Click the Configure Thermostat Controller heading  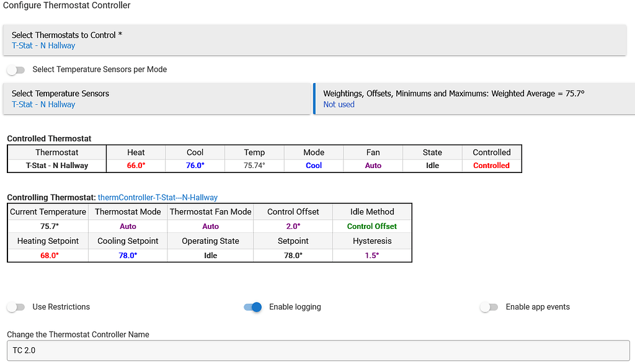tap(67, 6)
